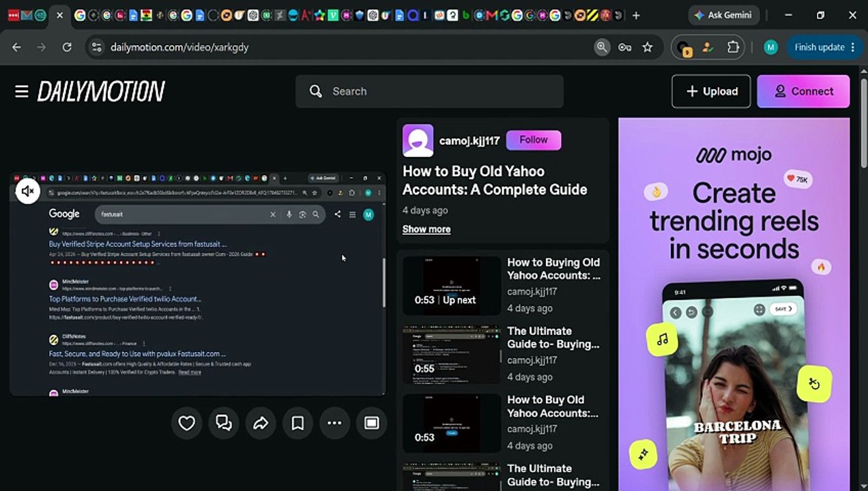The width and height of the screenshot is (868, 491).
Task: Play the Up next 0:53 thumbnail
Action: (x=452, y=286)
